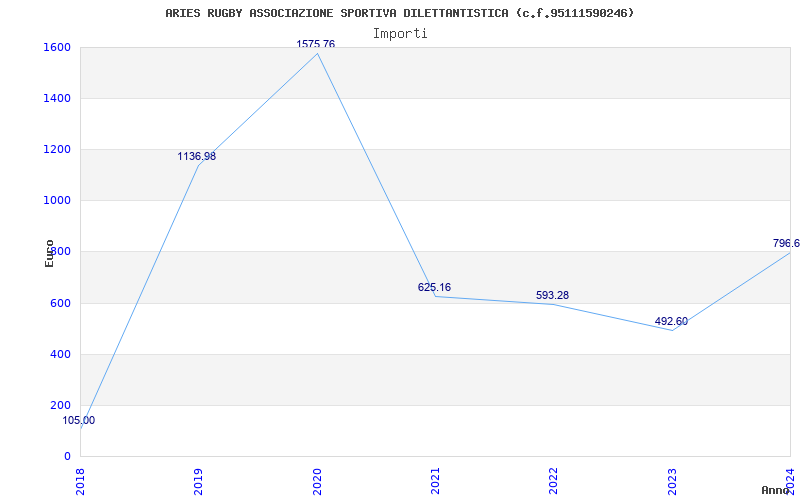The height and width of the screenshot is (500, 800).
Task: Click the 593.28 data label
Action: click(x=552, y=295)
